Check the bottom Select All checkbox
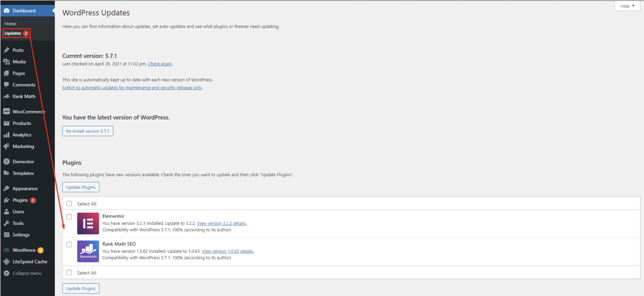Image resolution: width=644 pixels, height=296 pixels. click(69, 273)
